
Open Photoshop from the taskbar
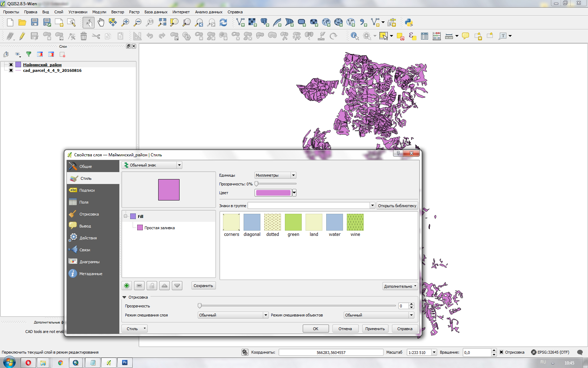[125, 363]
